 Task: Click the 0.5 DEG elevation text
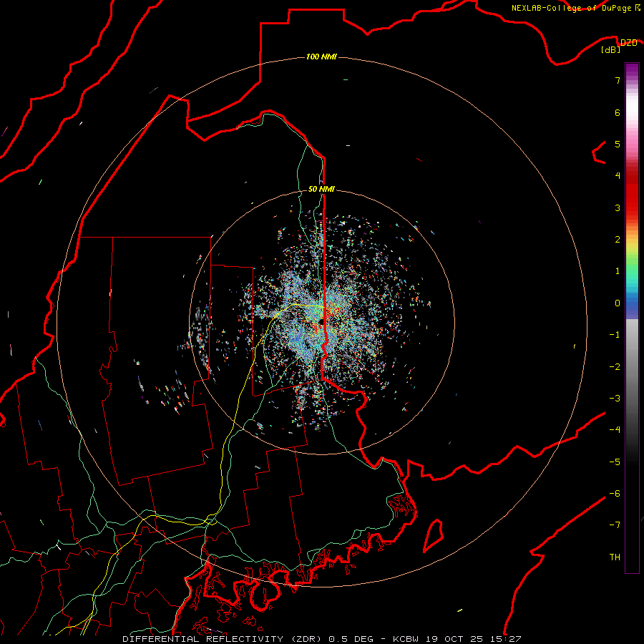pos(351,639)
